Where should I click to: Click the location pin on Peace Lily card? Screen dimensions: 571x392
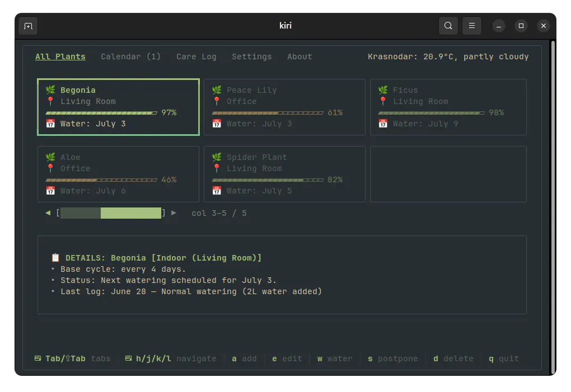(x=217, y=101)
